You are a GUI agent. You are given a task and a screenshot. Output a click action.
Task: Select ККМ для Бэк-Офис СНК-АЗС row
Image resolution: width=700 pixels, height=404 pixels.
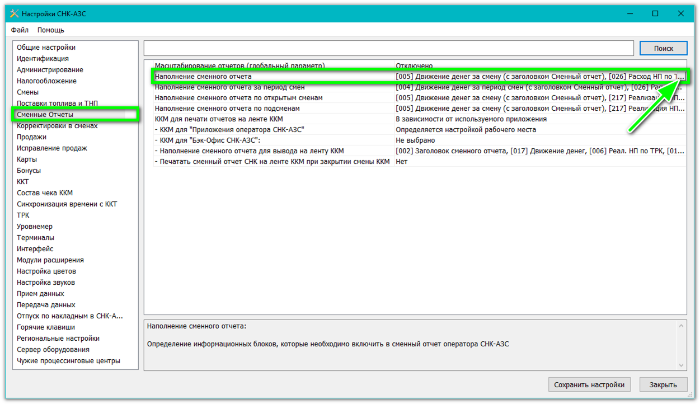point(216,140)
